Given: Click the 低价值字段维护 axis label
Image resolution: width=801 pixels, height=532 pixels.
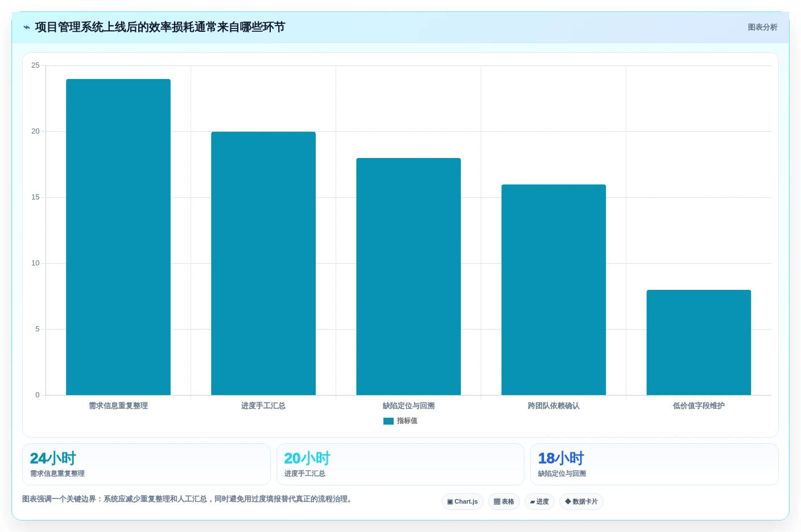Looking at the screenshot, I should (699, 406).
